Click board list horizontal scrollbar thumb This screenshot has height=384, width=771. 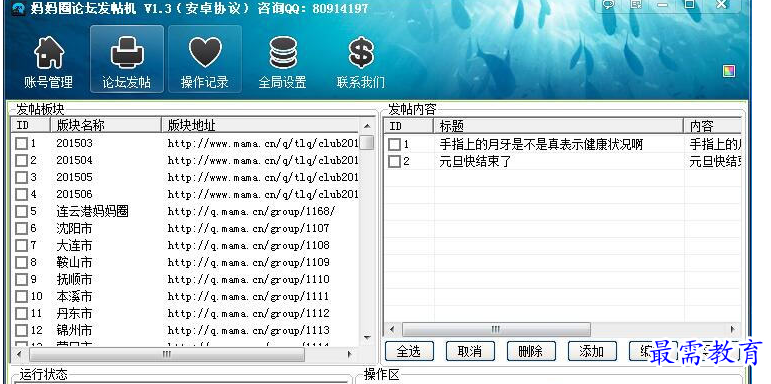[167, 354]
